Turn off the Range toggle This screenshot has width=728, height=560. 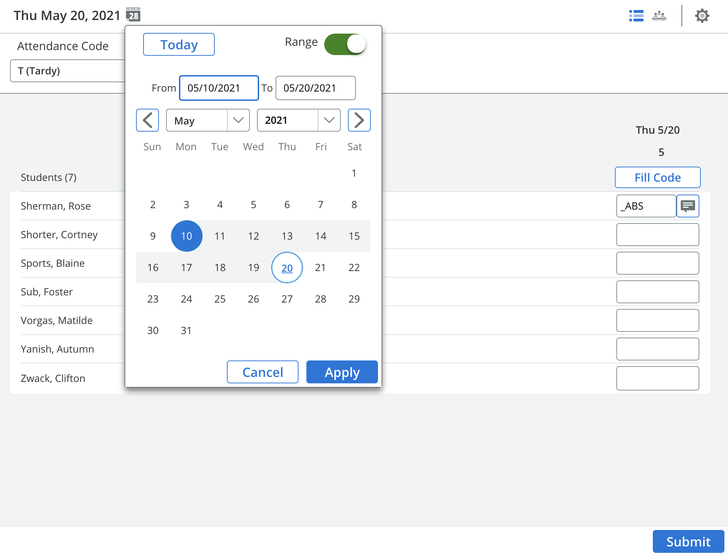tap(345, 44)
